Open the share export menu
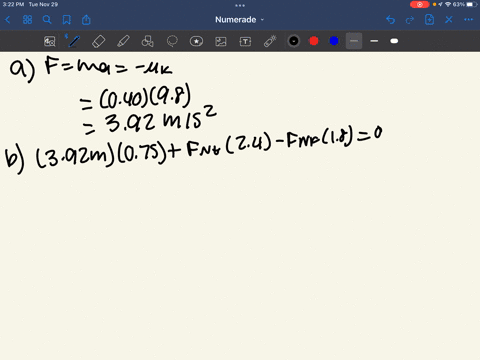480x360 pixels. click(86, 20)
